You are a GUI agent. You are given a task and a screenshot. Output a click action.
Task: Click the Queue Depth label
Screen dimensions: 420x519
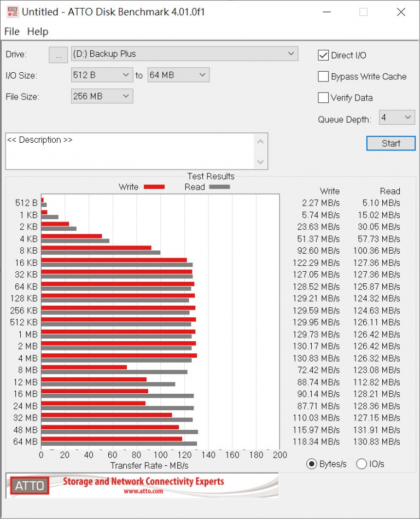345,119
